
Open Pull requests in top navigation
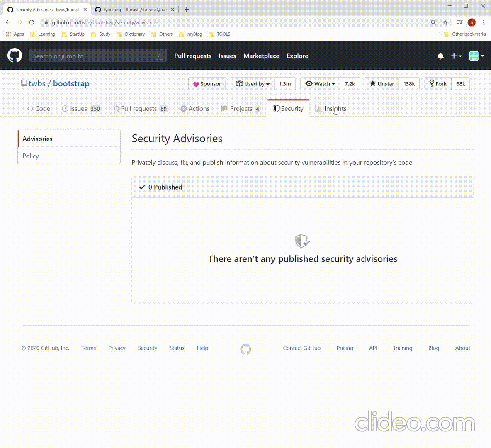tap(192, 56)
